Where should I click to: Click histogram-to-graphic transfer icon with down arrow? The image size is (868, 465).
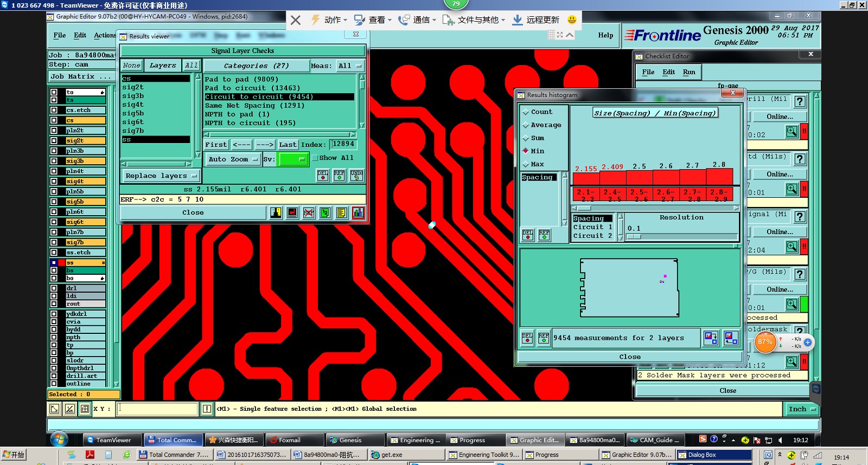click(x=711, y=338)
